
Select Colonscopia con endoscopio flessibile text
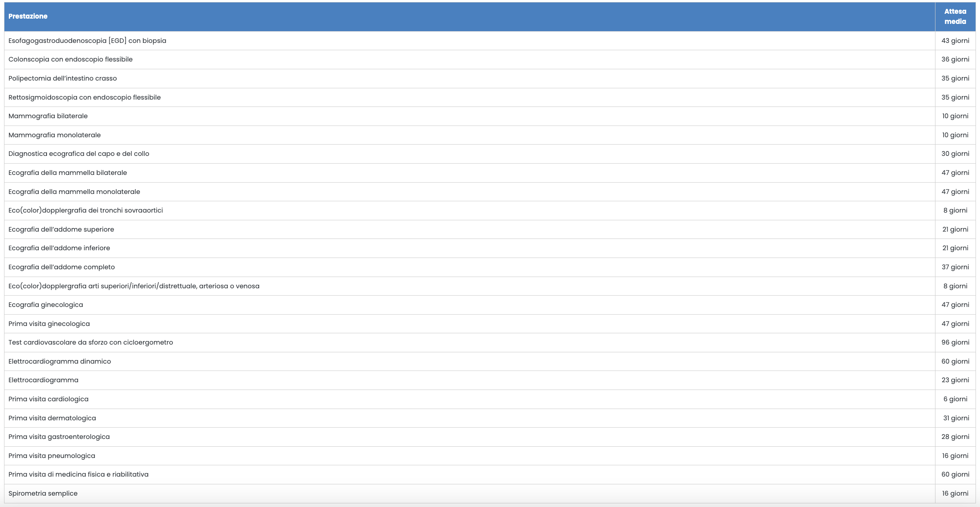click(x=70, y=59)
